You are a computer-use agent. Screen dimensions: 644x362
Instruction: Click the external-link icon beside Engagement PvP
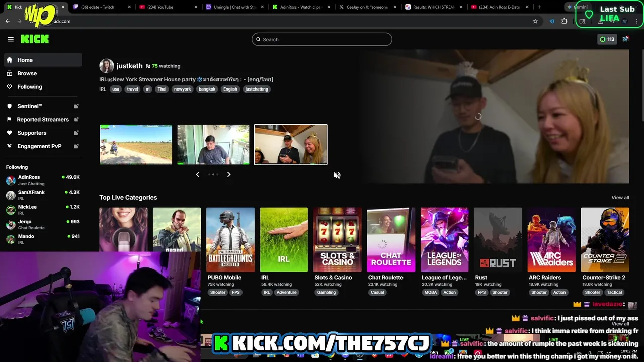pos(76,146)
